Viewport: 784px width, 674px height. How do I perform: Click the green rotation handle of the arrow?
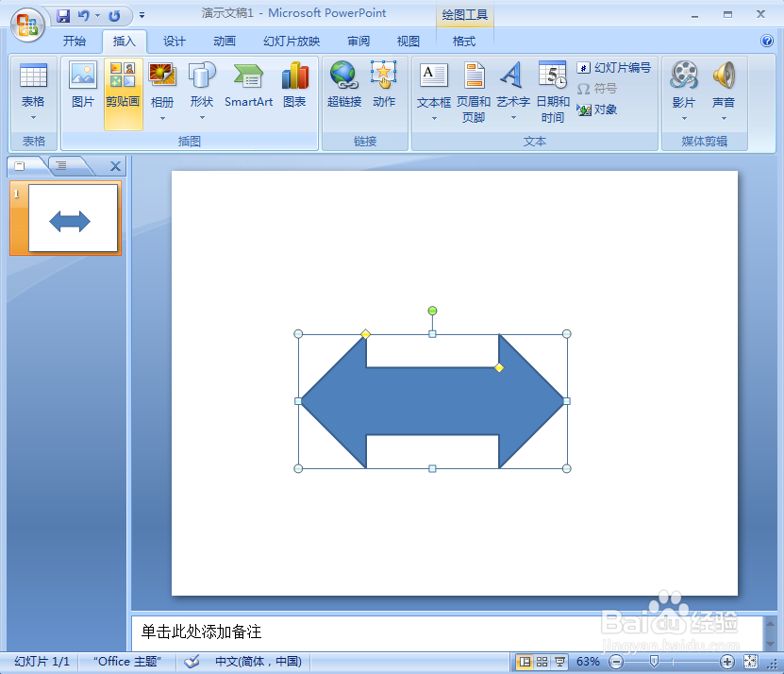click(x=432, y=311)
